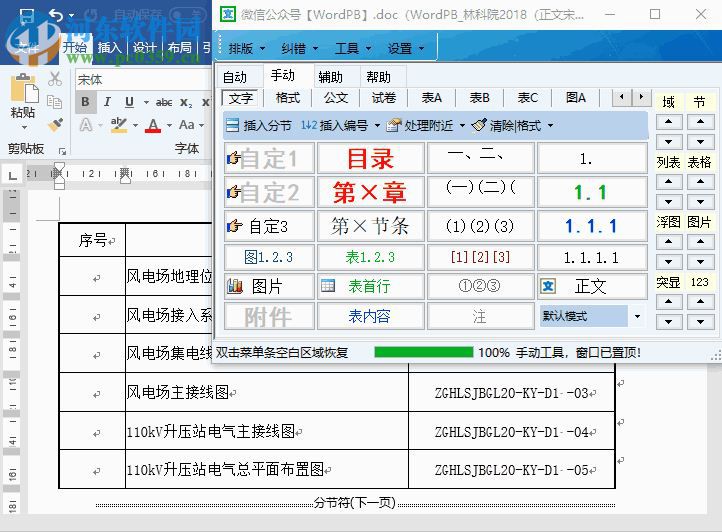Apply the 表1.2.3 caption style
The image size is (722, 532).
click(371, 257)
